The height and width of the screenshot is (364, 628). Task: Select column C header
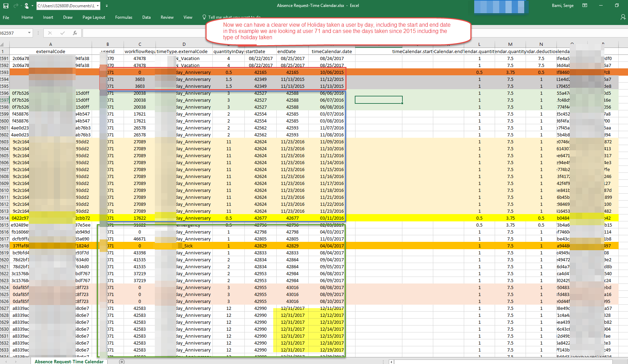[x=140, y=44]
